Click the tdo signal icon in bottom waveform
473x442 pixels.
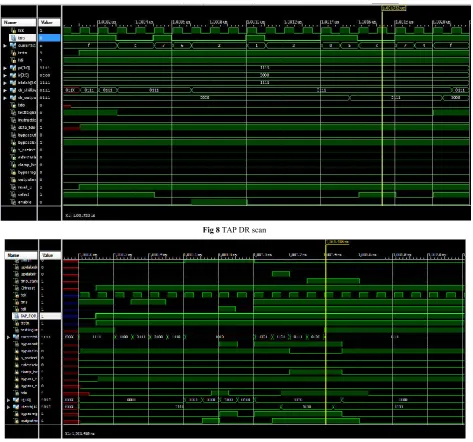16,393
